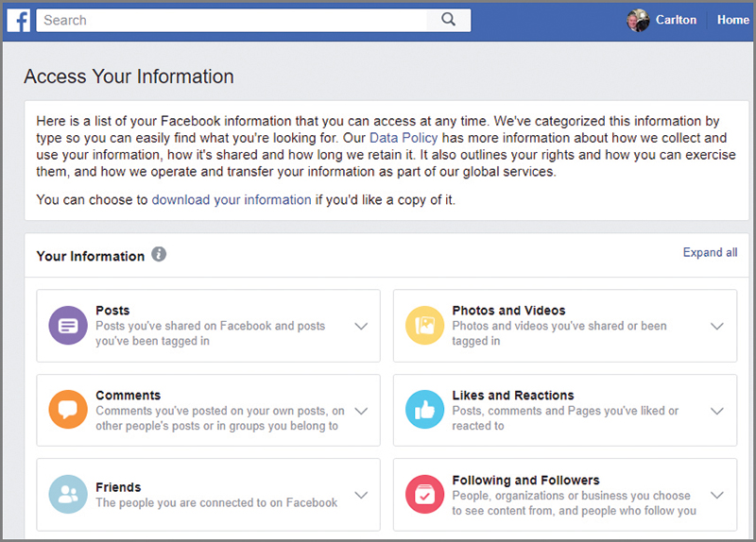Expand the Photos and Videos chevron
Screen dimensions: 756x542
(716, 327)
